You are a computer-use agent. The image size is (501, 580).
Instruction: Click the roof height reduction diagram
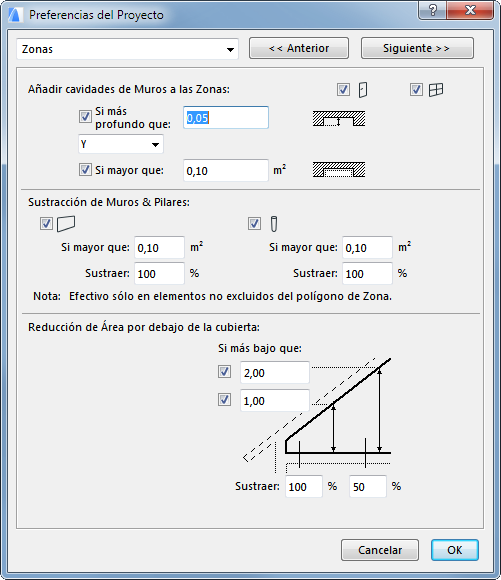pos(316,415)
